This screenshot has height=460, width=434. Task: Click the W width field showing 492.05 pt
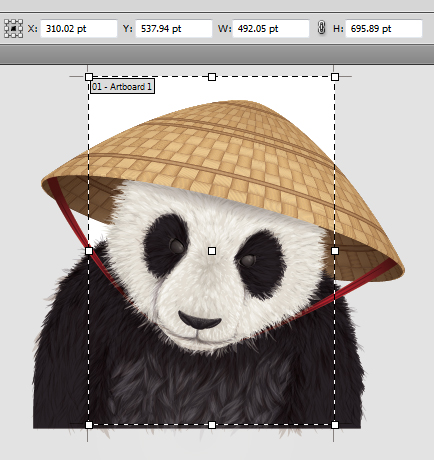[x=271, y=28]
